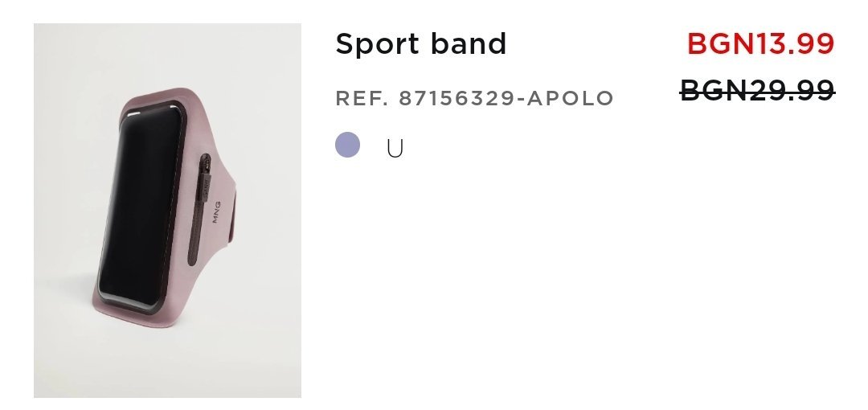Click the crossed-out original price BGN29.99
The width and height of the screenshot is (868, 410).
tap(757, 90)
